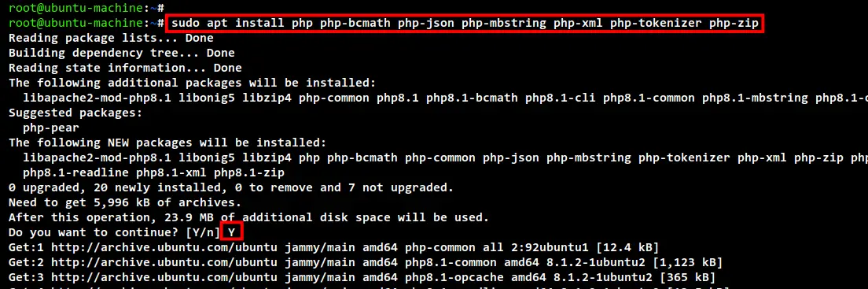Screen dimensions: 868x289
Task: Click the 'Need to get 5,996 kB' line
Action: 125,202
